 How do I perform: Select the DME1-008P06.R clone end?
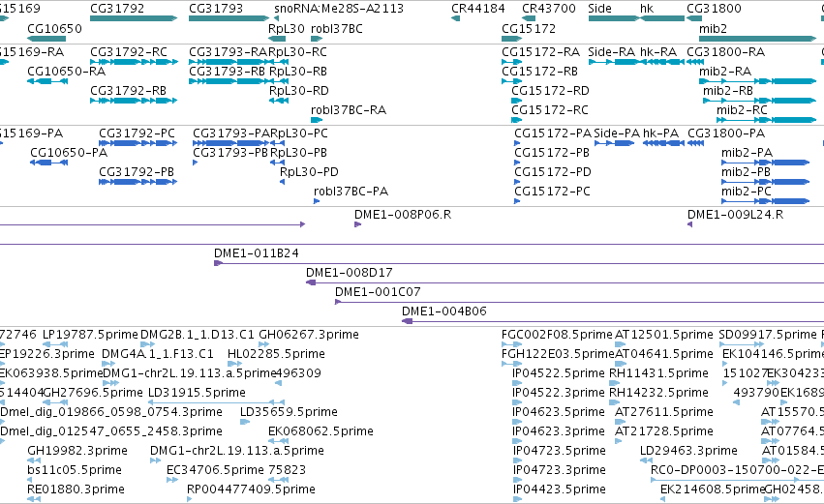coord(358,224)
